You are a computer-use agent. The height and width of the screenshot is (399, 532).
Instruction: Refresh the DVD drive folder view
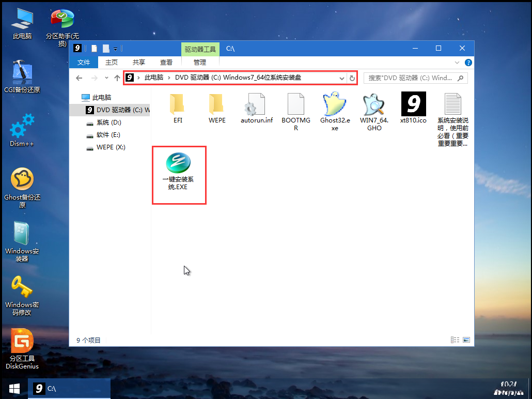(x=352, y=78)
